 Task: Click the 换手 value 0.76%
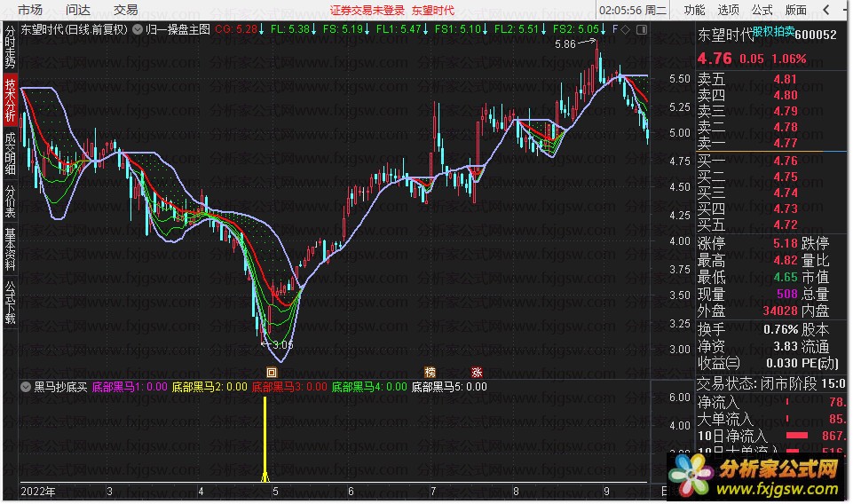(x=780, y=329)
